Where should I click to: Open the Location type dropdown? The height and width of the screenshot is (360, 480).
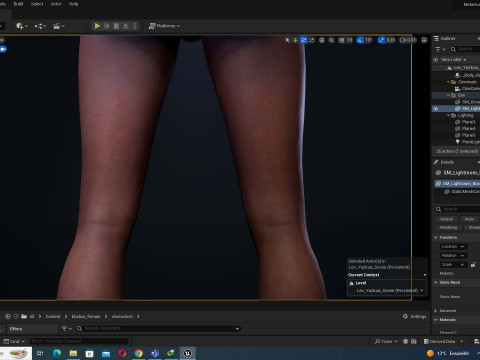click(454, 247)
